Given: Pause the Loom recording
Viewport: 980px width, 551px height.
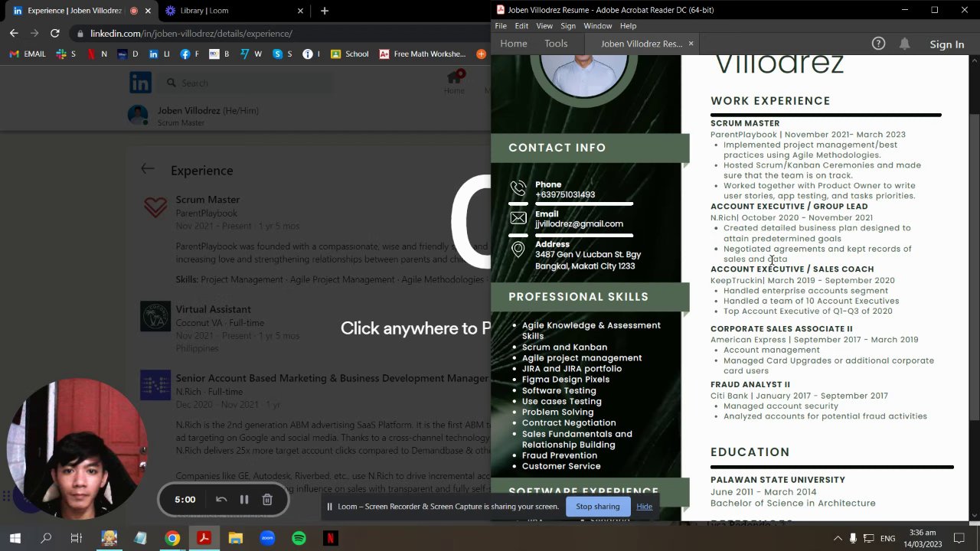Looking at the screenshot, I should 244,500.
